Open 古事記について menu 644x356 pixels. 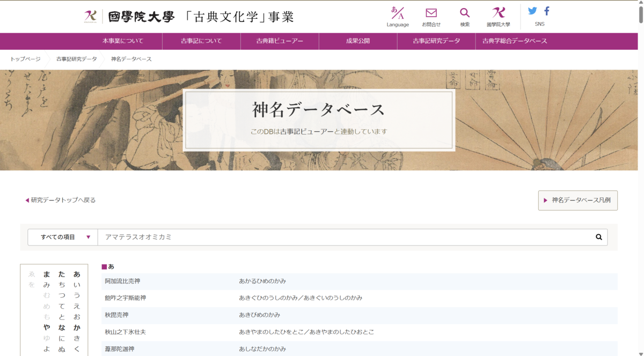pos(201,41)
